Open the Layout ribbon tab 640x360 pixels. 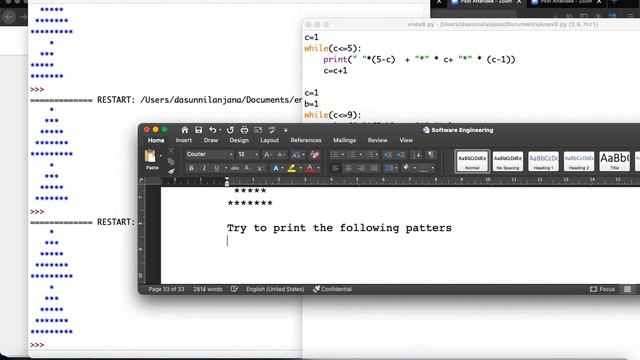[x=269, y=140]
